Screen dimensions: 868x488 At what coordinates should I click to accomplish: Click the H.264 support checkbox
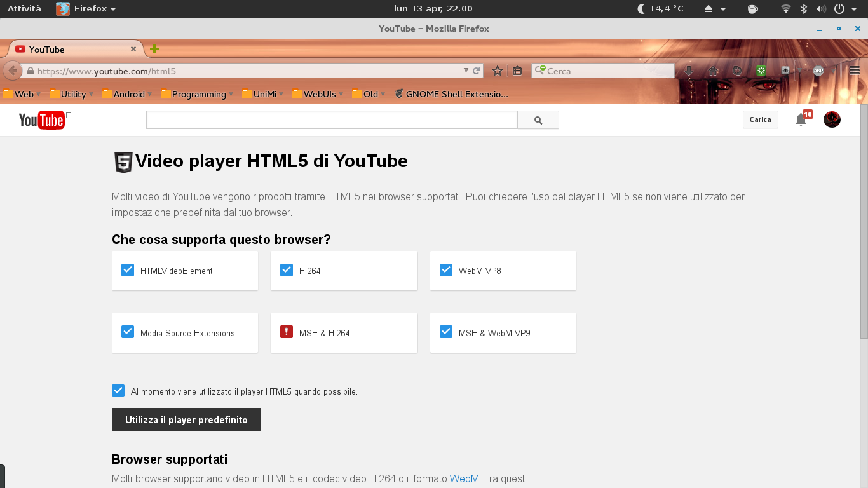tap(287, 269)
